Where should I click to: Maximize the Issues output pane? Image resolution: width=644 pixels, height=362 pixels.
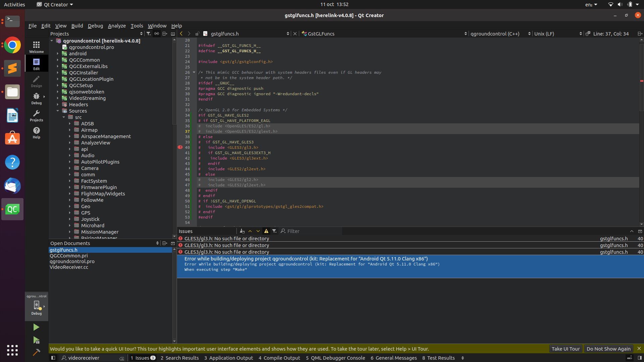640,231
